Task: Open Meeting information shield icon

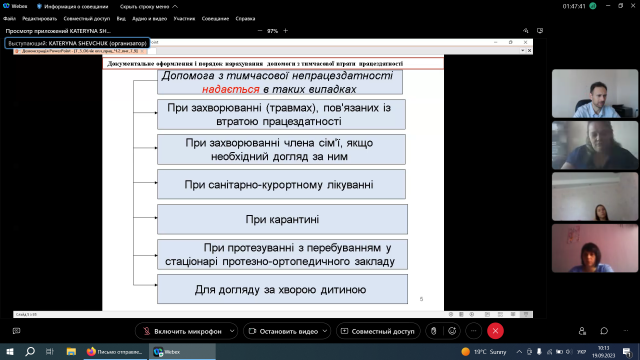Action: coord(39,7)
